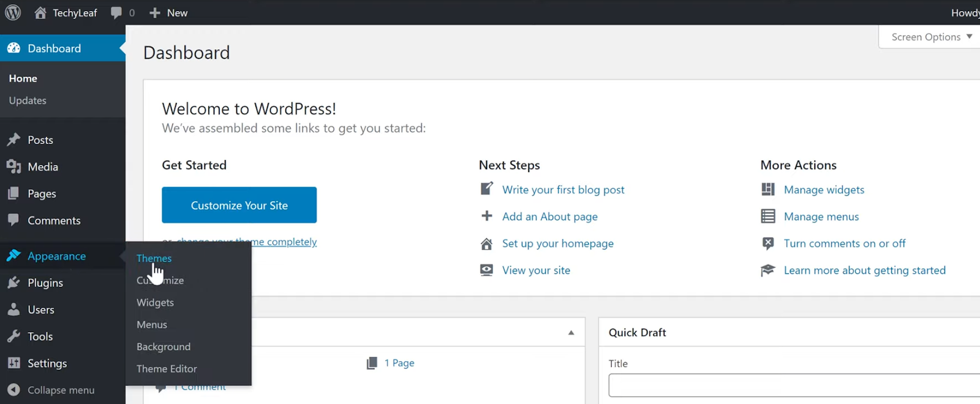The image size is (980, 404).
Task: Click the WordPress logo icon
Action: click(13, 12)
